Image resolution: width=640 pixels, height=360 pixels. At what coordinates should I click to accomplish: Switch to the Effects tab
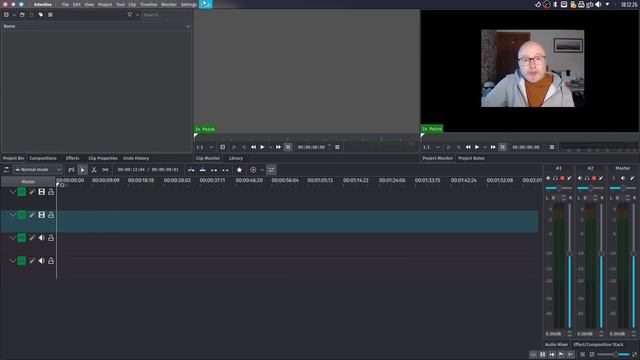click(x=72, y=158)
